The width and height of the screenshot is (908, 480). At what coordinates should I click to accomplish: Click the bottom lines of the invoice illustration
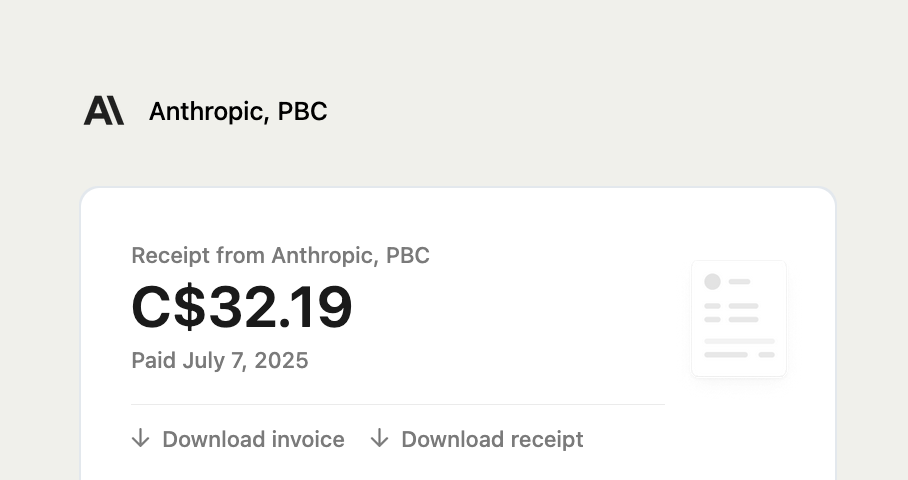[x=739, y=348]
